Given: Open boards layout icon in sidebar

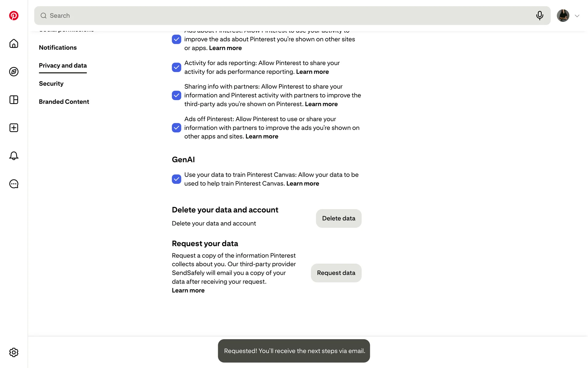Looking at the screenshot, I should coord(14,100).
